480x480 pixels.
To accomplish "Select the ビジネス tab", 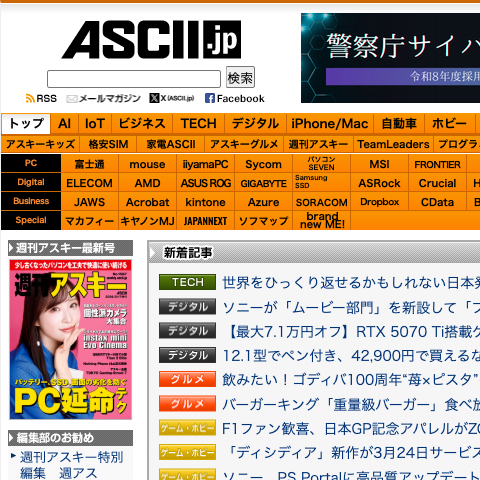I will pos(142,124).
